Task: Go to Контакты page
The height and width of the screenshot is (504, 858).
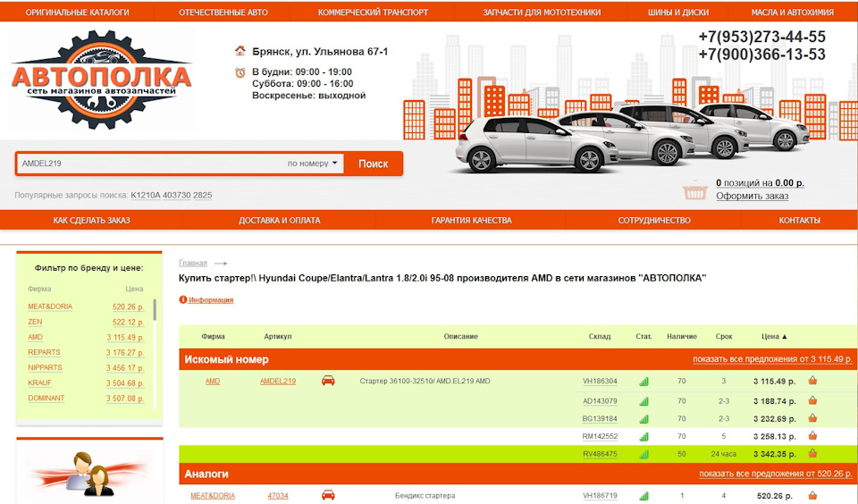Action: [x=799, y=220]
